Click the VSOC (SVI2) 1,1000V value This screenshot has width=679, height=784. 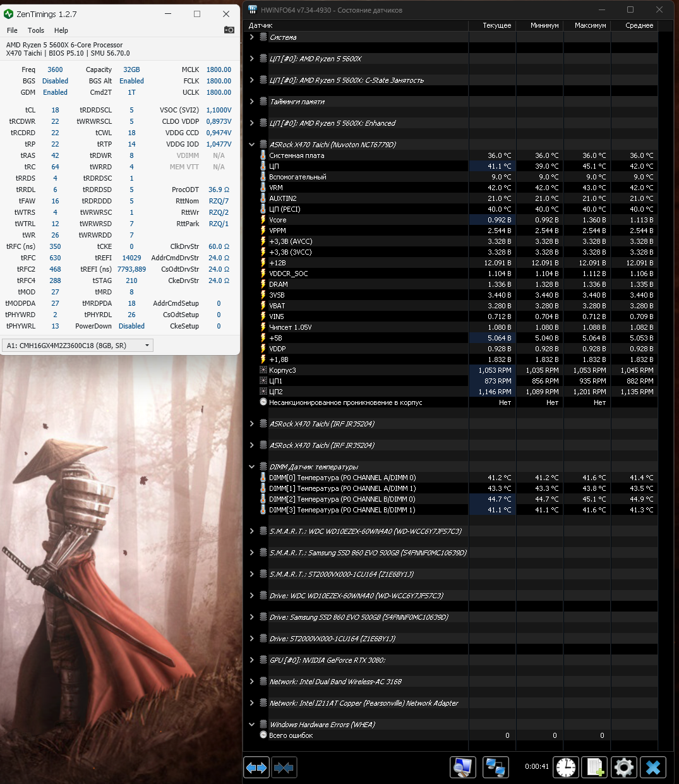[x=219, y=110]
